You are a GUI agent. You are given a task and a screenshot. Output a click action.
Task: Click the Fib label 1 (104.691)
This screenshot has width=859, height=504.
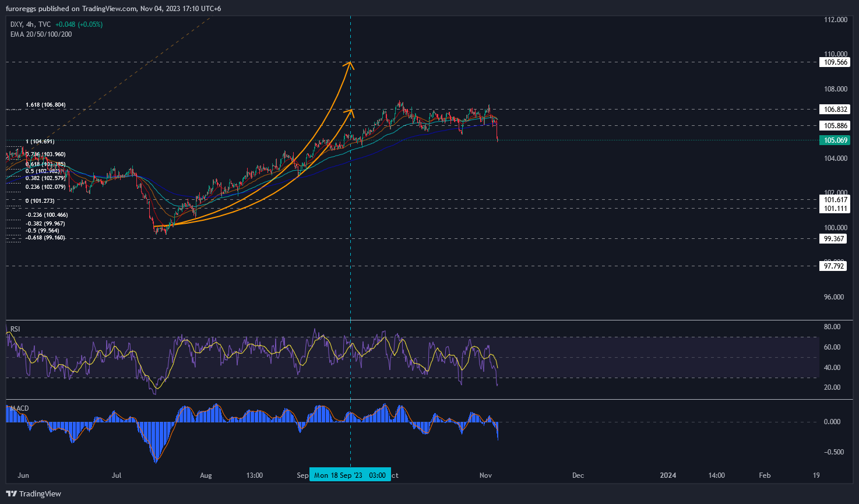40,142
